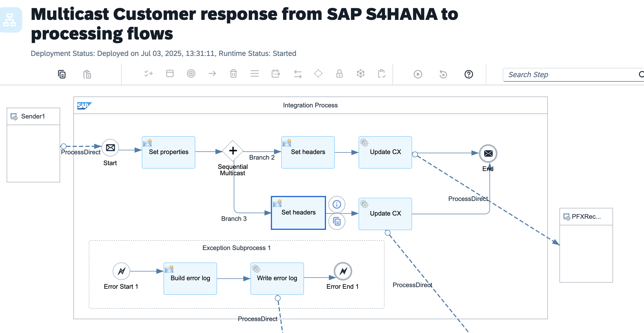
Task: Open the help question mark icon
Action: click(x=469, y=74)
